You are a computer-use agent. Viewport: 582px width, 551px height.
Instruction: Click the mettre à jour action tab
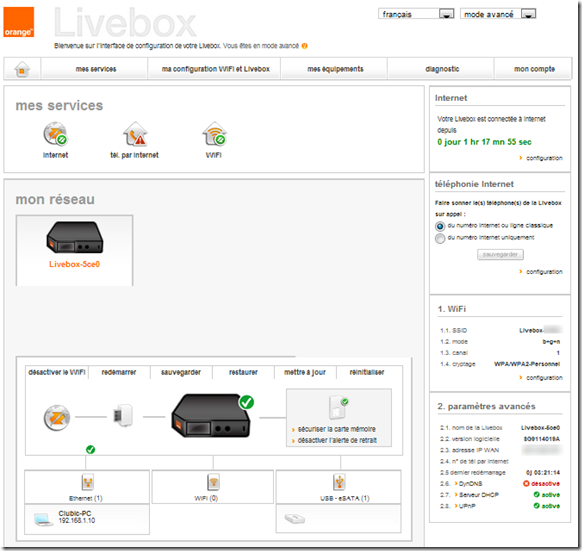click(305, 372)
